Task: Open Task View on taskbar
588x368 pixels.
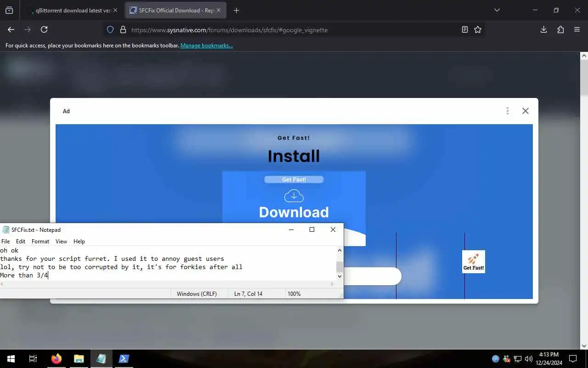Action: click(33, 359)
